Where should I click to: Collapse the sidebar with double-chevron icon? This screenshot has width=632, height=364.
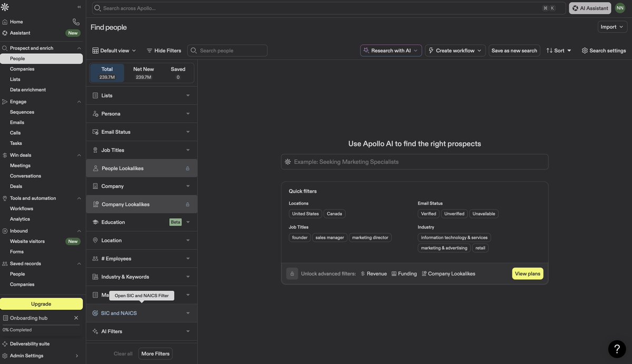click(x=79, y=7)
